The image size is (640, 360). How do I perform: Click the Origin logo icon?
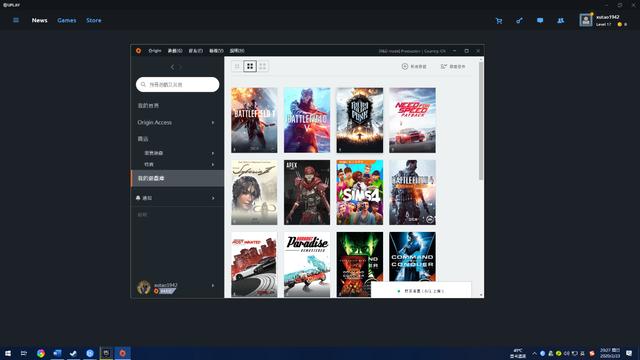coord(138,51)
